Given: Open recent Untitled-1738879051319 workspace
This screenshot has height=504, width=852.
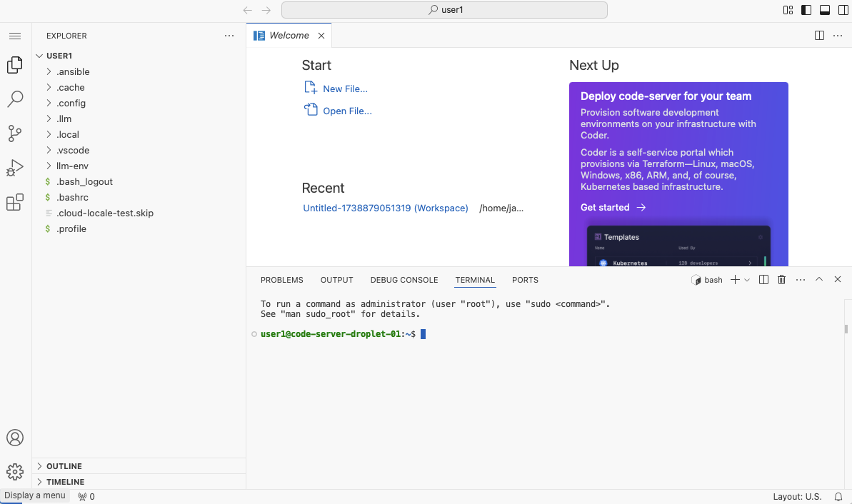Looking at the screenshot, I should 385,208.
